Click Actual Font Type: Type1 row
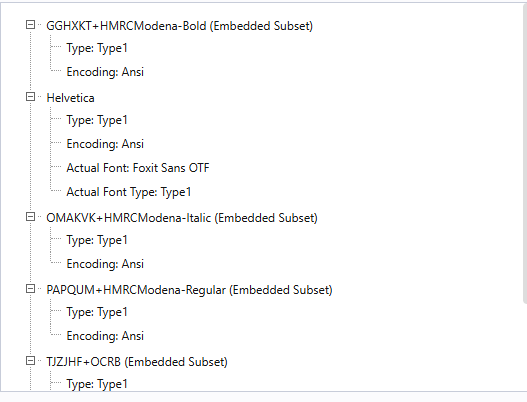The height and width of the screenshot is (402, 527). click(129, 192)
